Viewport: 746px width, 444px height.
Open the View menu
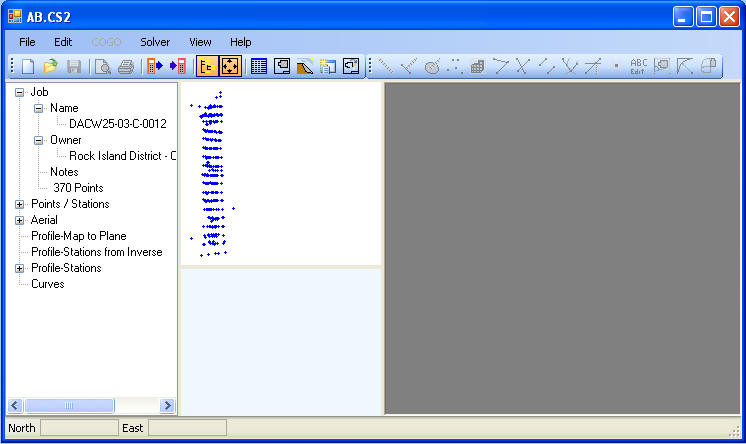tap(200, 42)
